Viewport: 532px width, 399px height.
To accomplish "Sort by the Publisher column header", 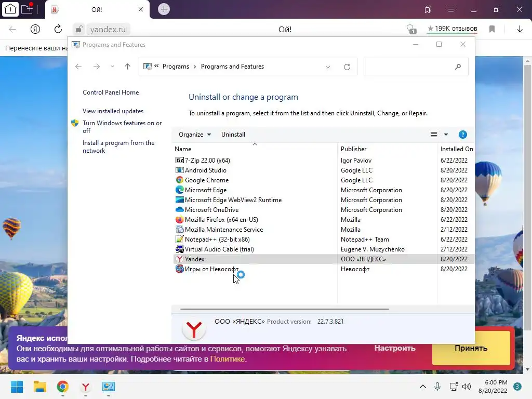I will click(x=387, y=149).
